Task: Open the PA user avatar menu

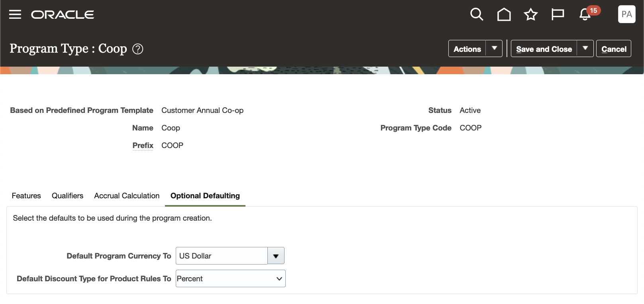Action: [x=626, y=14]
